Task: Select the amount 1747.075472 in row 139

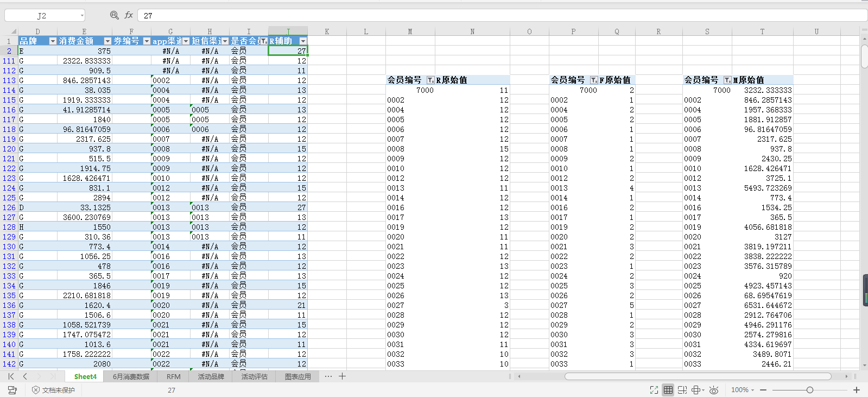Action: point(85,335)
